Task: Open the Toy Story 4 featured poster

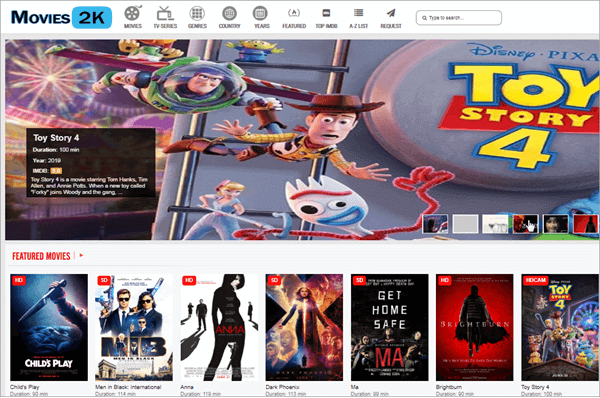Action: (x=560, y=327)
